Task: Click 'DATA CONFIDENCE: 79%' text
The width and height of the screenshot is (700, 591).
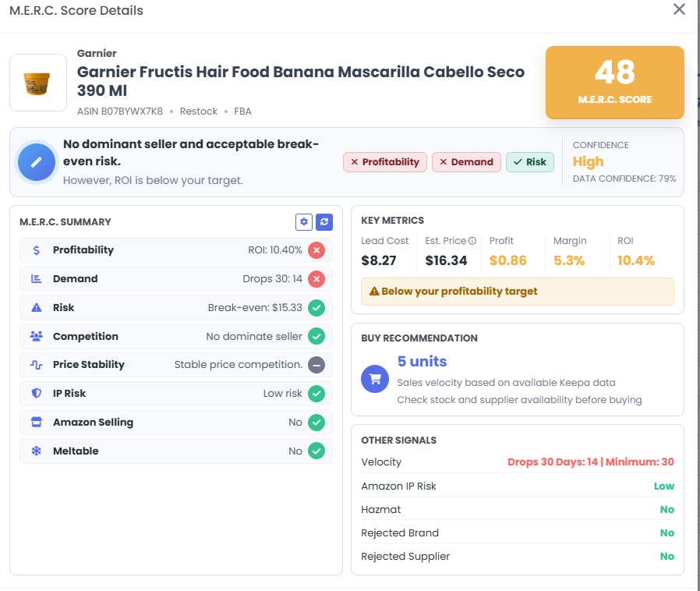Action: click(624, 179)
